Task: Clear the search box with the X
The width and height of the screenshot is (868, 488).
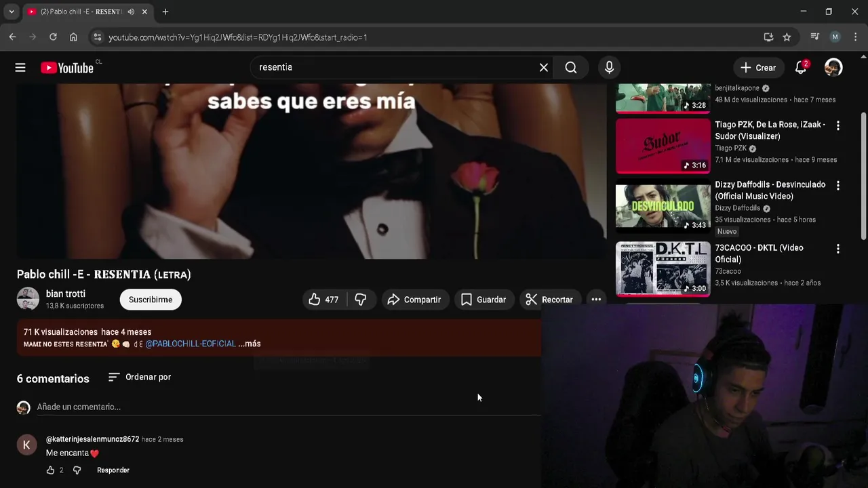Action: click(544, 67)
